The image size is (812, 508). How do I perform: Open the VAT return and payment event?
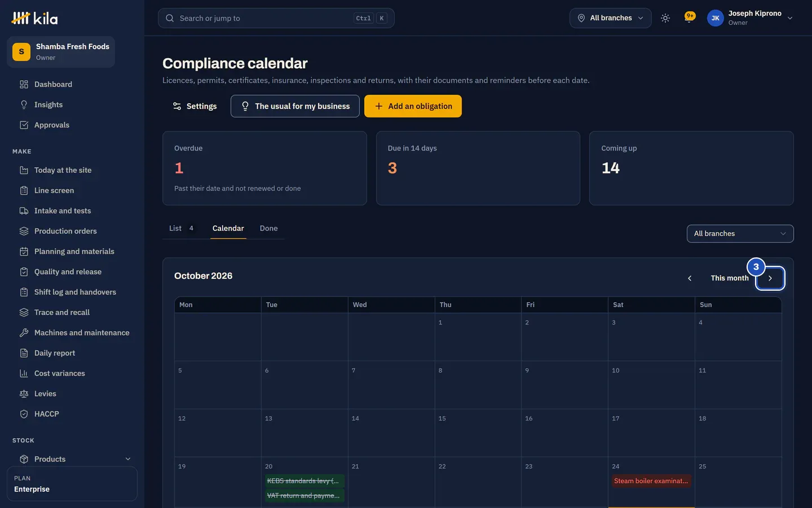304,496
